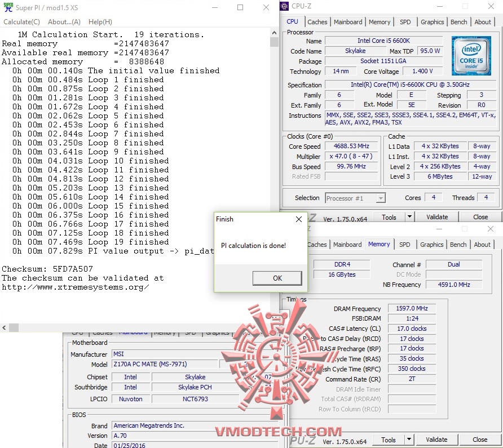Click Super PI vertical scrollbar up arrow
503x448 pixels.
click(274, 32)
